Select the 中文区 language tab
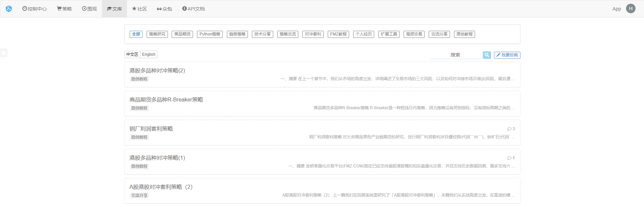644x207 pixels. 132,54
